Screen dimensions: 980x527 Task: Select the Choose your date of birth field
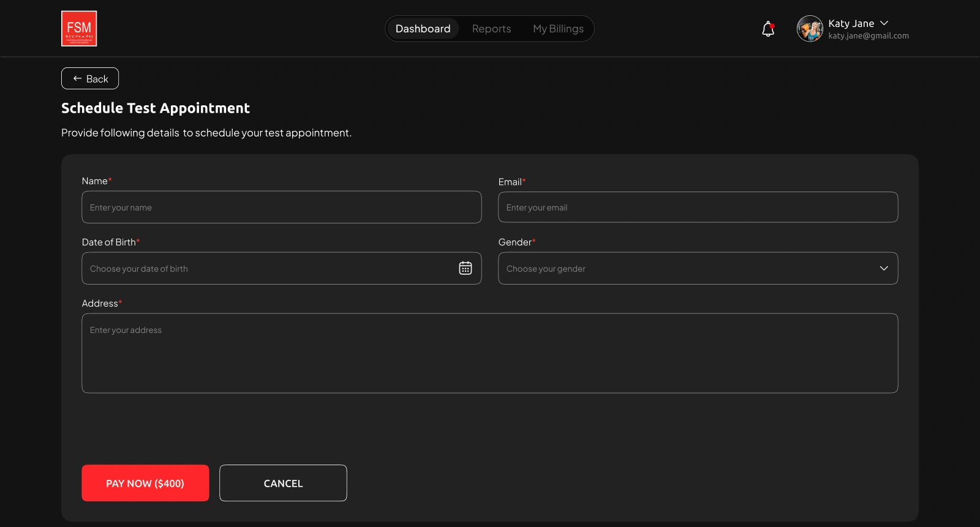282,268
